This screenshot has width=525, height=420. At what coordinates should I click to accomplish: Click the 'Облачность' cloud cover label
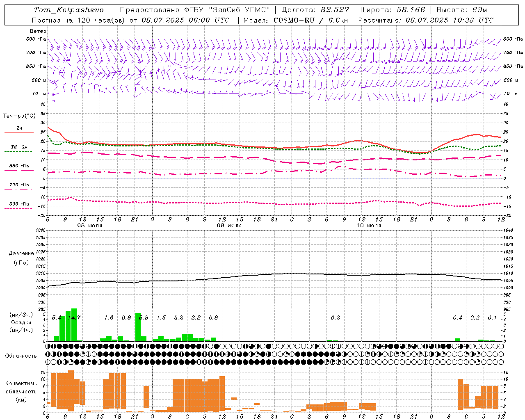[x=21, y=356]
